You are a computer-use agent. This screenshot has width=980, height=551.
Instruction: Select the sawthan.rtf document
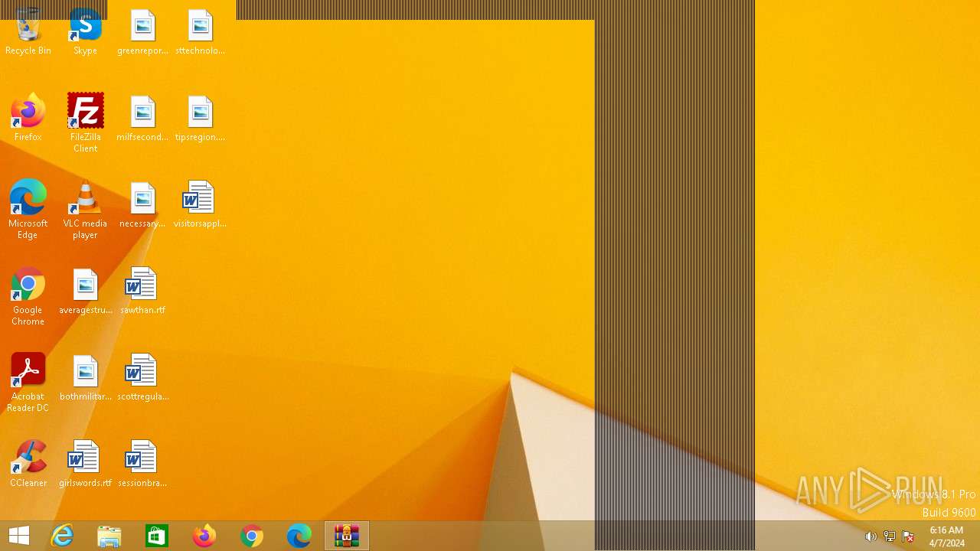(142, 290)
